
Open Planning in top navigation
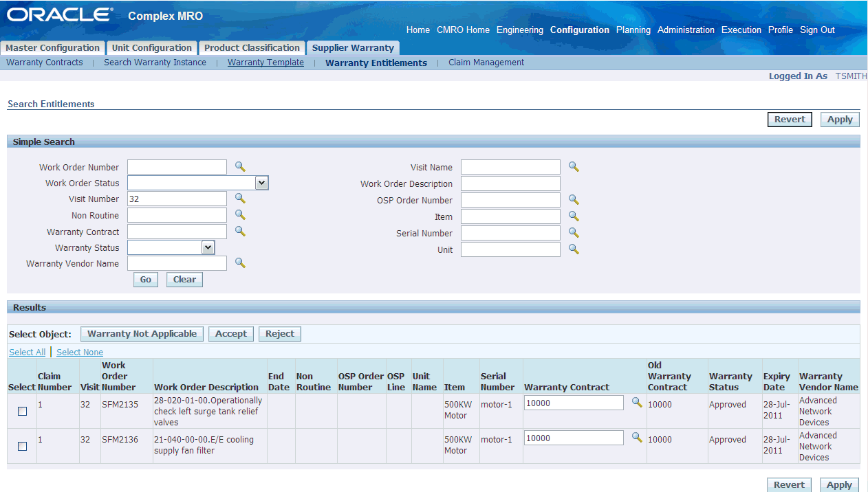pyautogui.click(x=633, y=30)
